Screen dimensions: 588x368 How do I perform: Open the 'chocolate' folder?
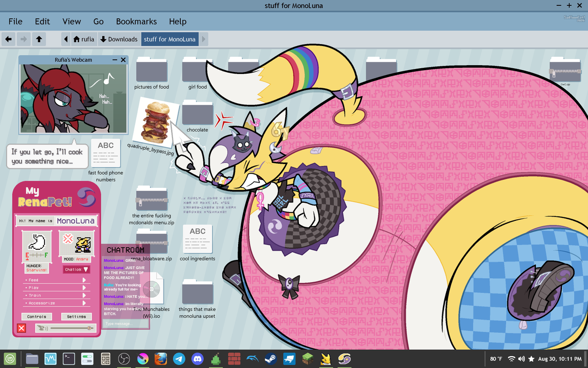(197, 116)
